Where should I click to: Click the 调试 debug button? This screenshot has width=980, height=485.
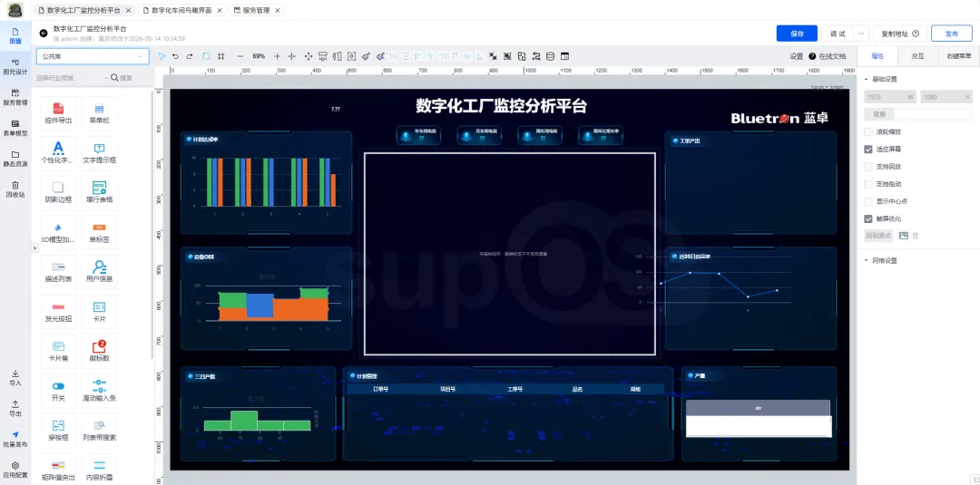coord(838,34)
